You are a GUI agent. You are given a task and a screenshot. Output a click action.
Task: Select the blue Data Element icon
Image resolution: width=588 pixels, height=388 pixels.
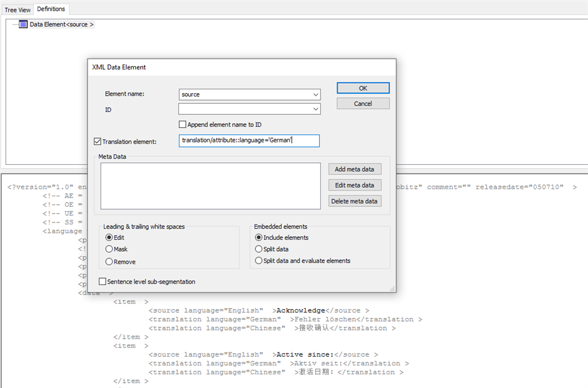(23, 24)
